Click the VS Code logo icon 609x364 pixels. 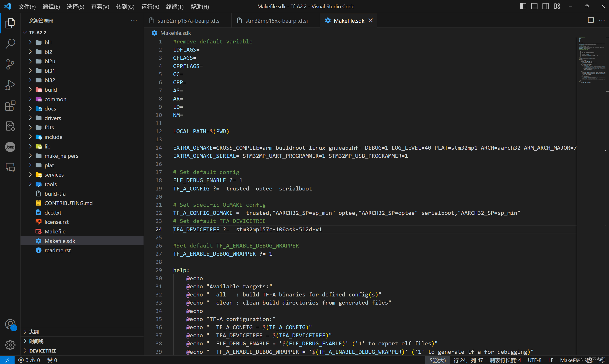(8, 6)
